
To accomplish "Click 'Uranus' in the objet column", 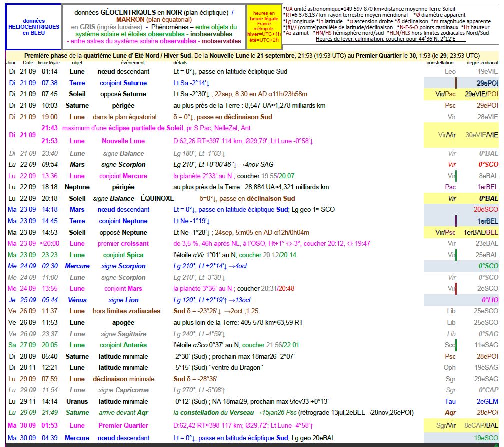I will tap(77, 401).
